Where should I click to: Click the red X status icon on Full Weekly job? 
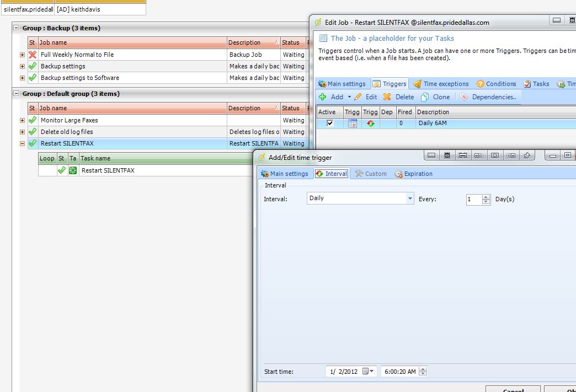(x=33, y=55)
